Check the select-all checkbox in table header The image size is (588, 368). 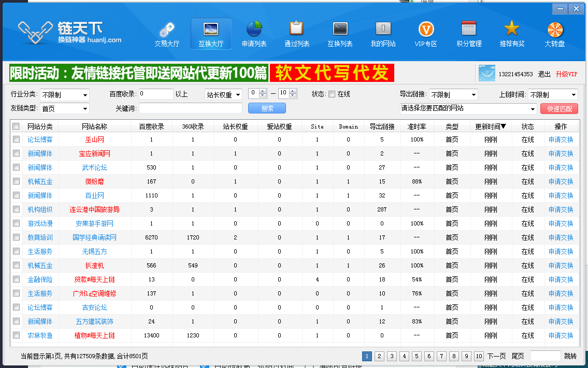[16, 126]
